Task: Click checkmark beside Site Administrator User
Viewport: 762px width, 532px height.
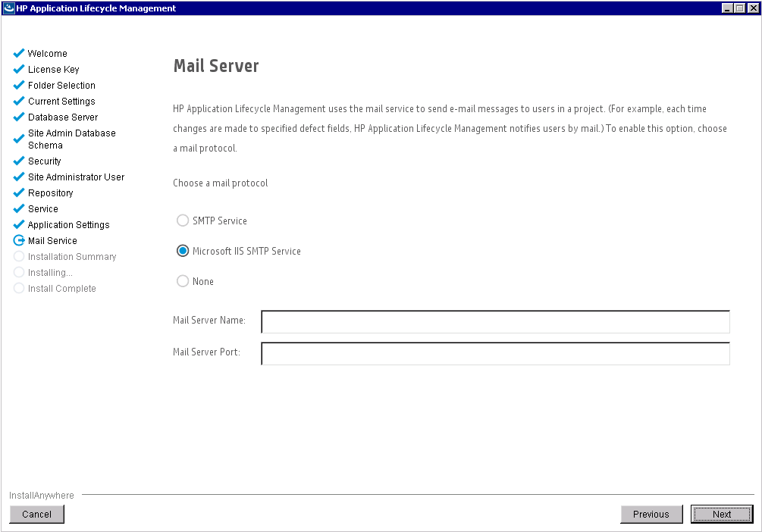Action: tap(18, 177)
